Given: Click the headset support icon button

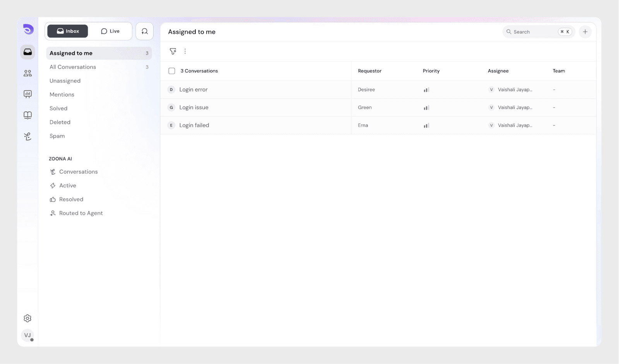Looking at the screenshot, I should pos(144,31).
